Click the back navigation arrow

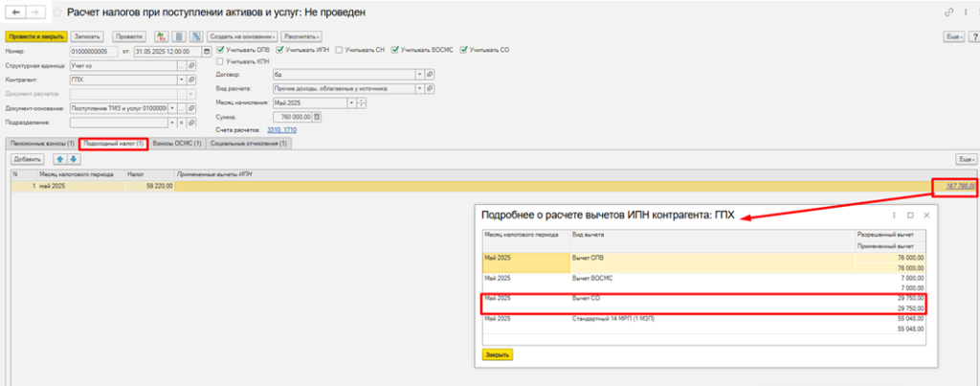[x=12, y=11]
